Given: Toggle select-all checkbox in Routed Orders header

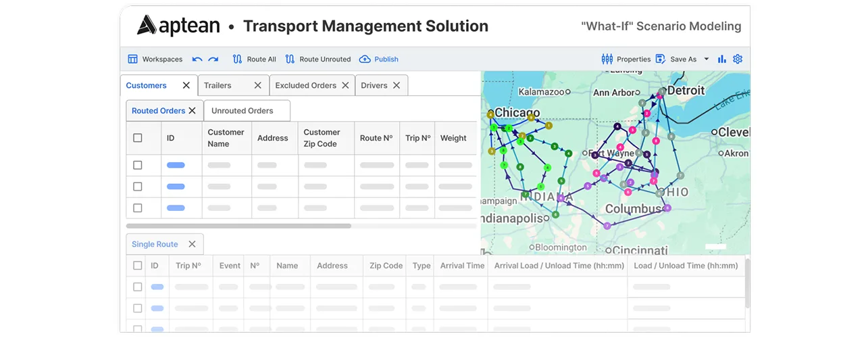Looking at the screenshot, I should (x=138, y=138).
